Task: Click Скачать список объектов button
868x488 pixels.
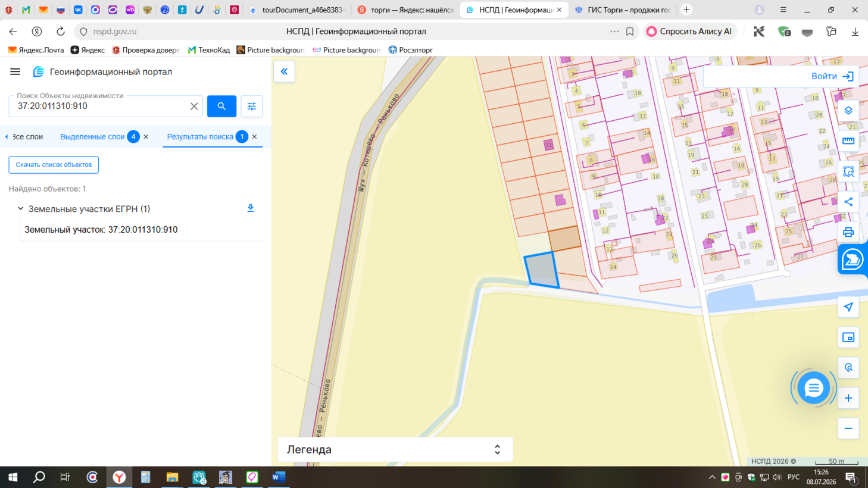Action: [x=54, y=165]
